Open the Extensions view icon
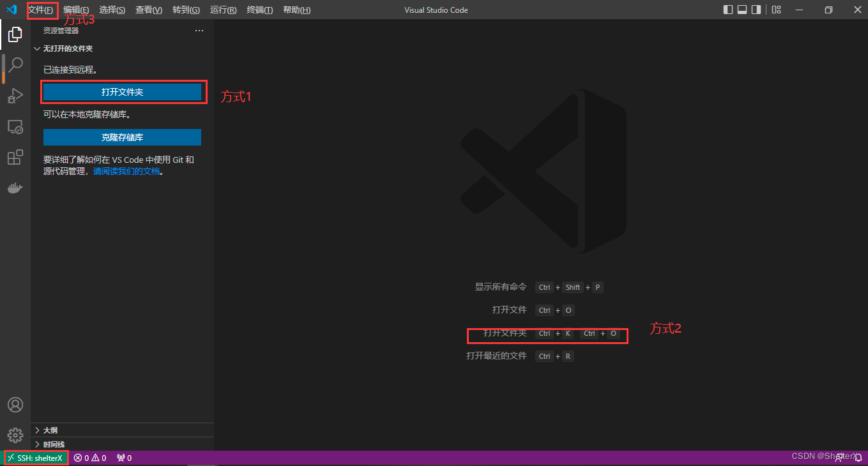Viewport: 868px width, 466px height. [x=15, y=157]
